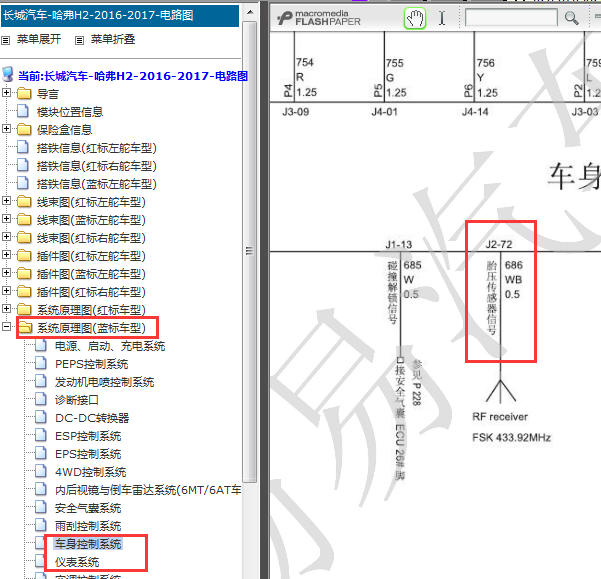Select the text selection cursor tool
601x579 pixels.
point(442,18)
